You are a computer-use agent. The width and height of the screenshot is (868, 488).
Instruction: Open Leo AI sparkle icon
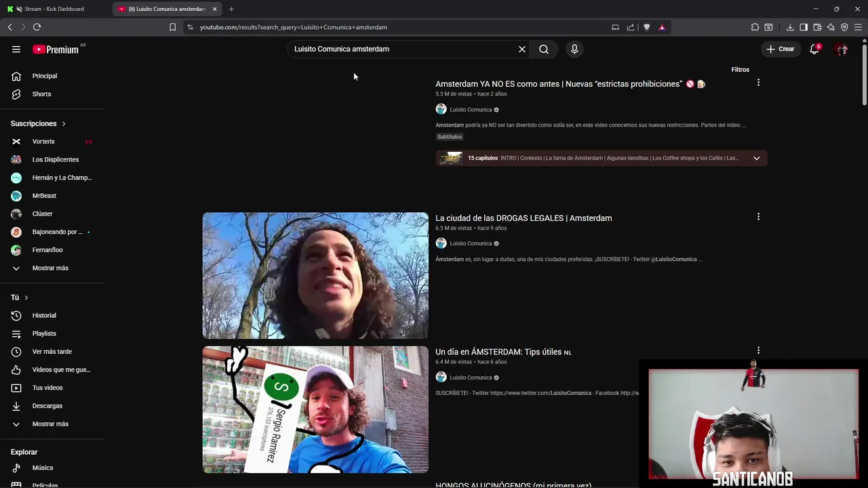[831, 27]
